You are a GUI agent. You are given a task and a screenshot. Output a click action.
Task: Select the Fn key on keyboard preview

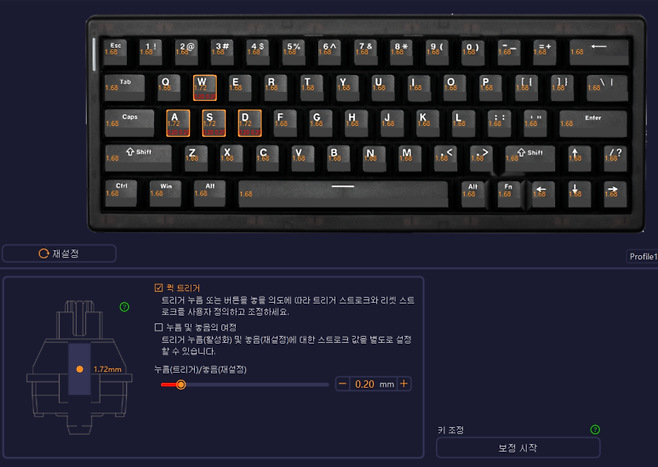pos(509,193)
